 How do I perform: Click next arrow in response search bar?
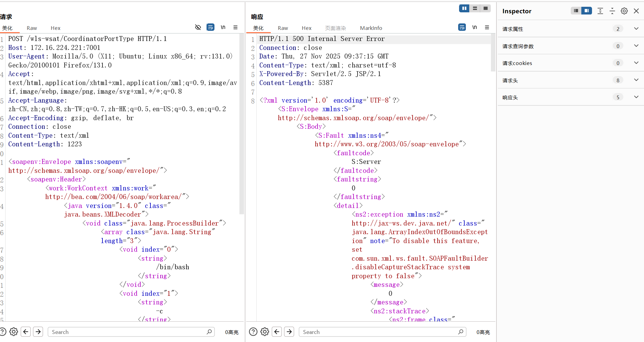(289, 332)
